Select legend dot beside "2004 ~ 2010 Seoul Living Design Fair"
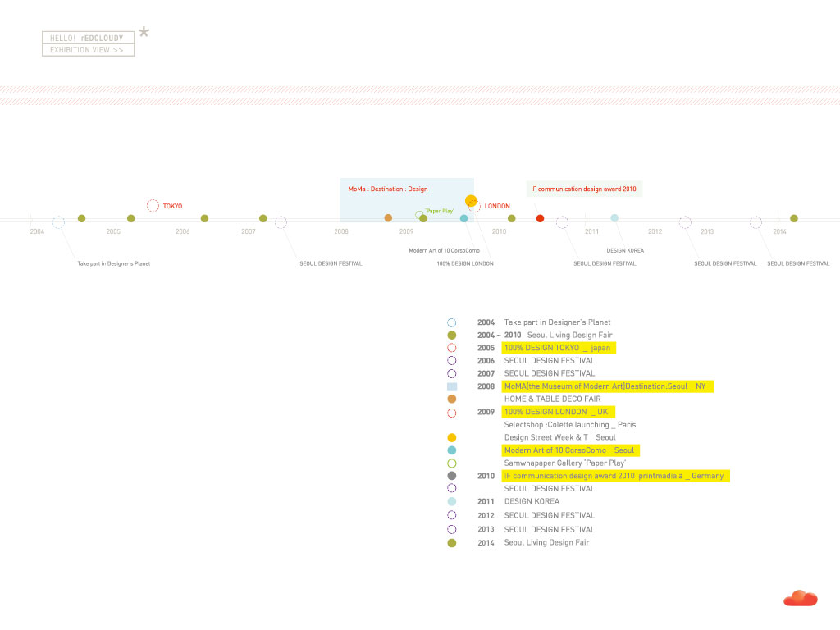 452,336
